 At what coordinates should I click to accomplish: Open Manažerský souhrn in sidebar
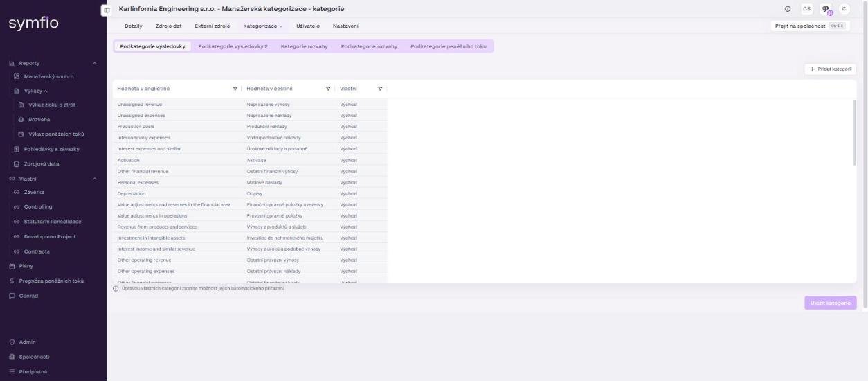click(48, 76)
